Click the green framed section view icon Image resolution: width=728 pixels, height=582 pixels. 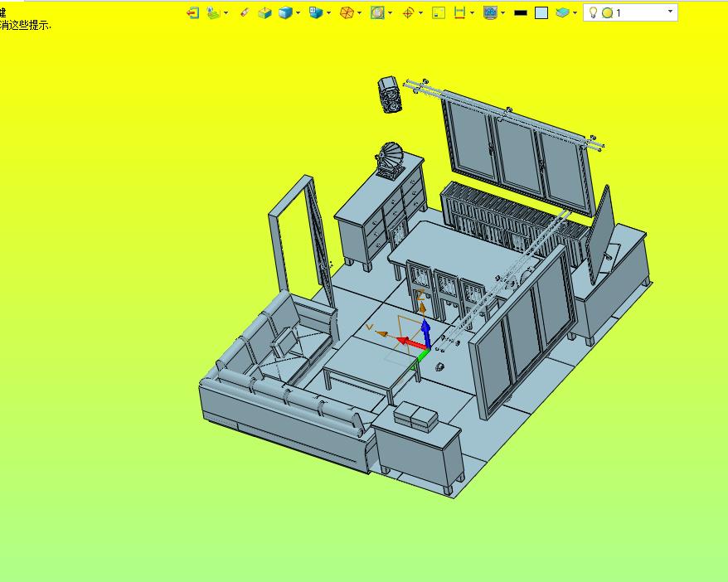point(377,12)
